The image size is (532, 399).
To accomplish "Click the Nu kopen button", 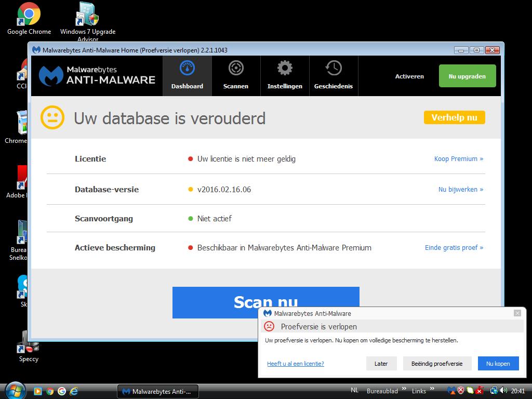I will pyautogui.click(x=498, y=363).
